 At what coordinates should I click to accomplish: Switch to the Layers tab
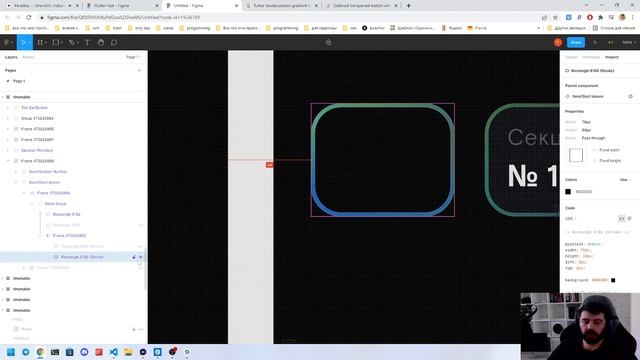(11, 57)
